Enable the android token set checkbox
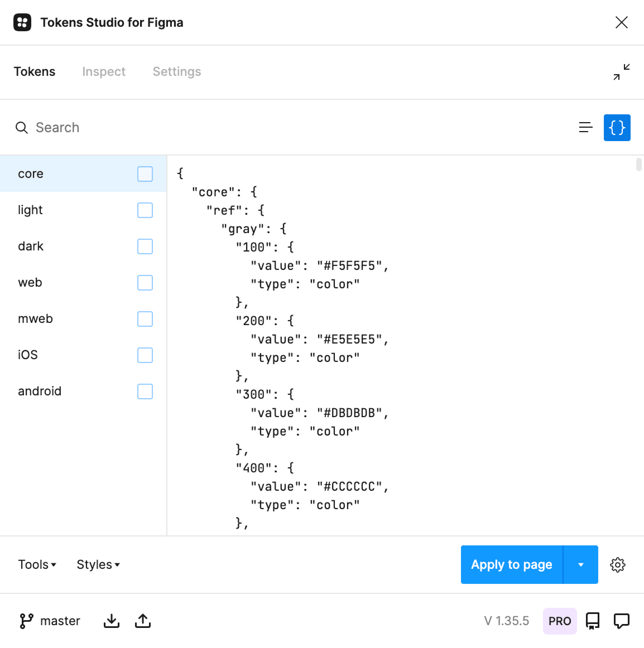Viewport: 644px width, 648px height. 145,391
